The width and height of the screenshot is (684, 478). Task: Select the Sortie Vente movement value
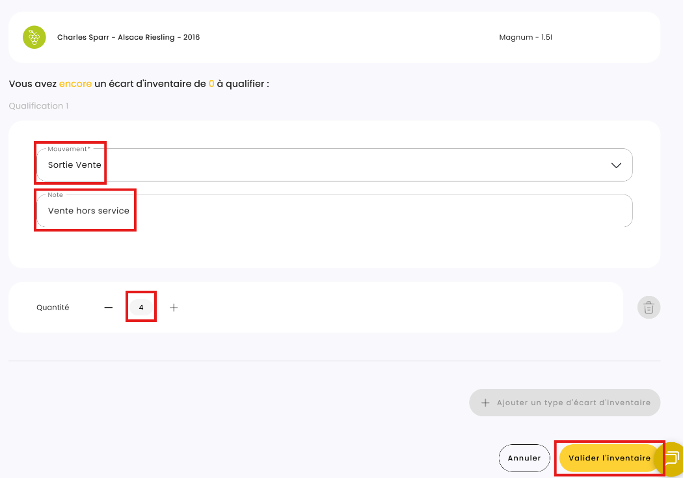click(75, 165)
